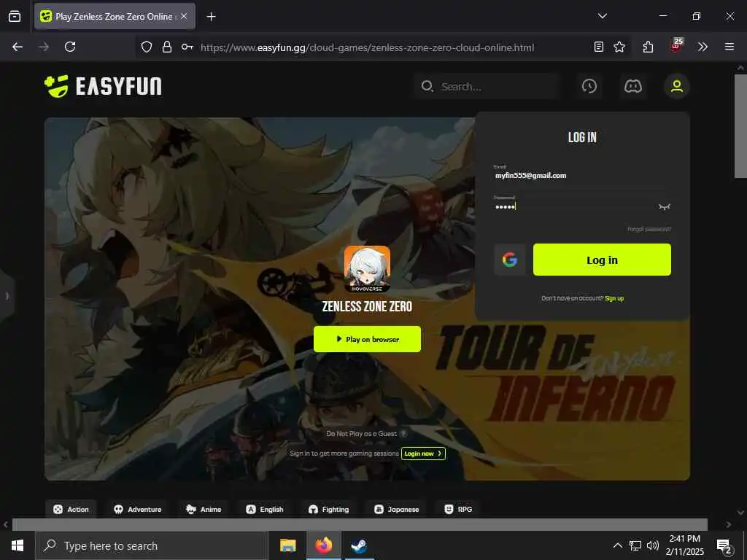
Task: Click the horizontal page scrollbar
Action: (360, 524)
